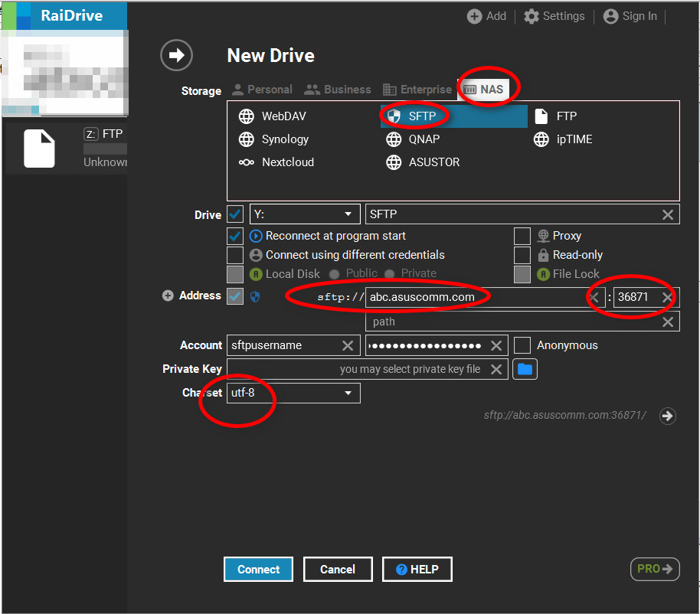Switch to the Business storage tab
This screenshot has width=700, height=614.
337,90
